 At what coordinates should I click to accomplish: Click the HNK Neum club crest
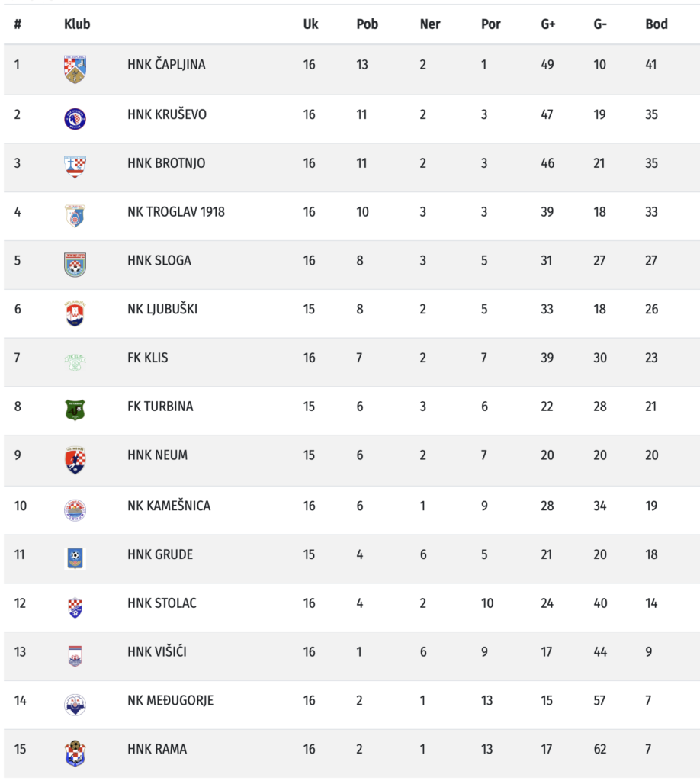(x=75, y=459)
